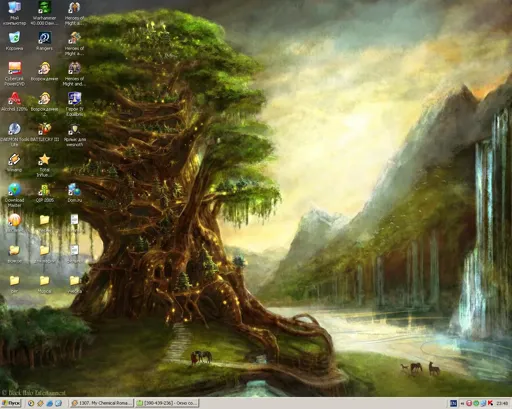The width and height of the screenshot is (512, 409).
Task: Open the CyberLink PowerDVD shortcut
Action: pyautogui.click(x=15, y=73)
